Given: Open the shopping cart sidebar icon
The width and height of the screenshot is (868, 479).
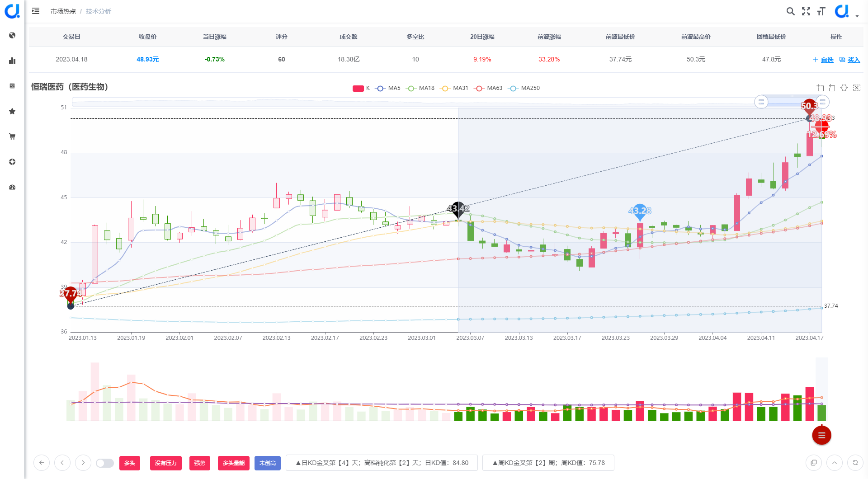Looking at the screenshot, I should coord(12,136).
